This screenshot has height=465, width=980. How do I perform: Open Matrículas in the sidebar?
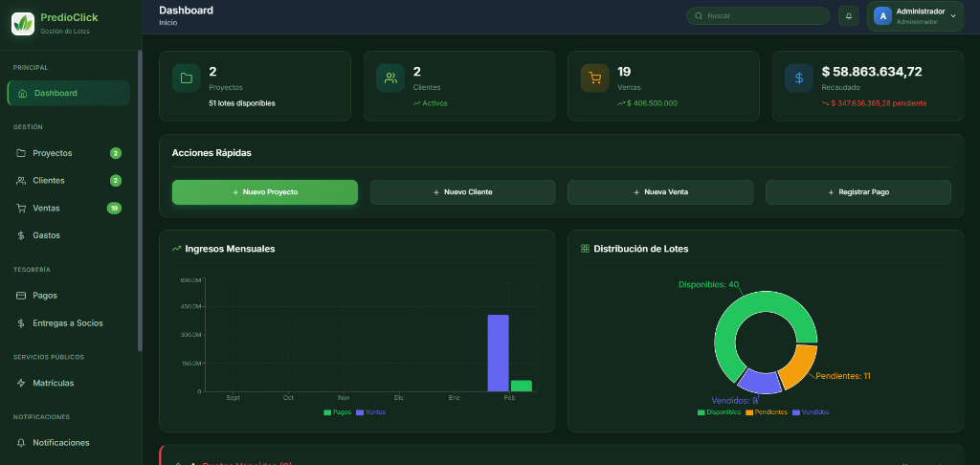pyautogui.click(x=69, y=383)
